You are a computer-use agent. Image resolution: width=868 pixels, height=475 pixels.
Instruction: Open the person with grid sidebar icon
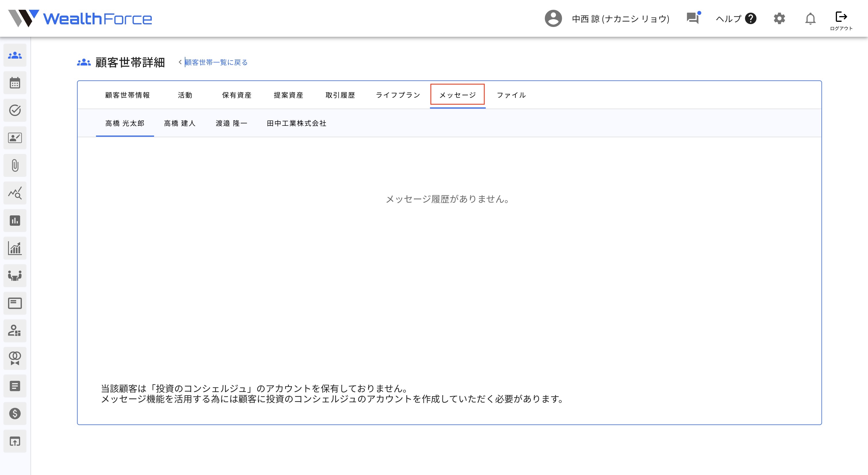pos(15,331)
